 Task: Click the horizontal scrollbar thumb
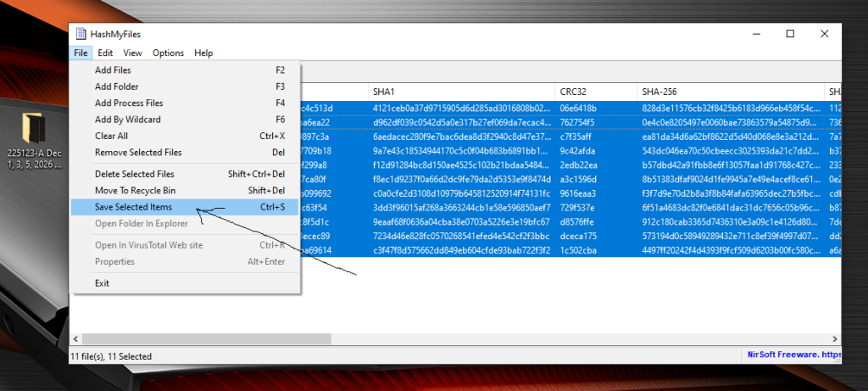pyautogui.click(x=207, y=338)
